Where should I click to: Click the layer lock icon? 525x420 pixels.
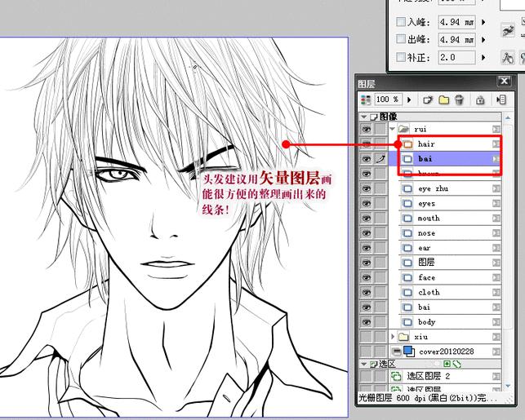[480, 99]
